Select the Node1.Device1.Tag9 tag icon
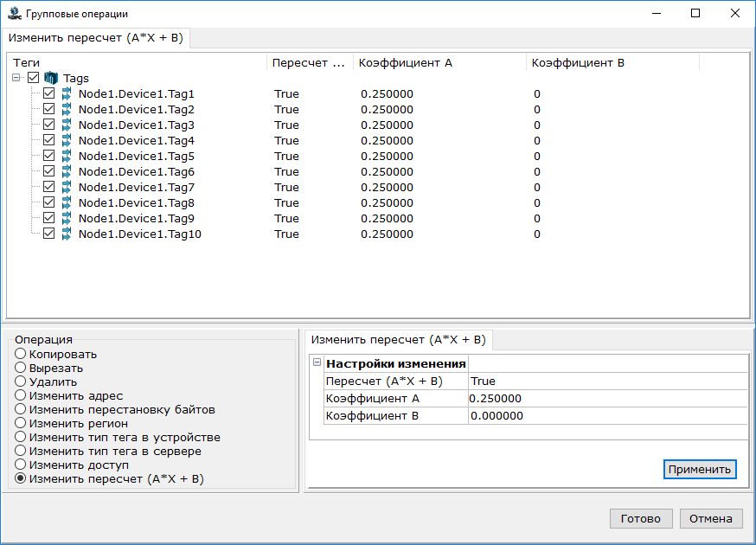This screenshot has width=756, height=545. pyautogui.click(x=67, y=218)
